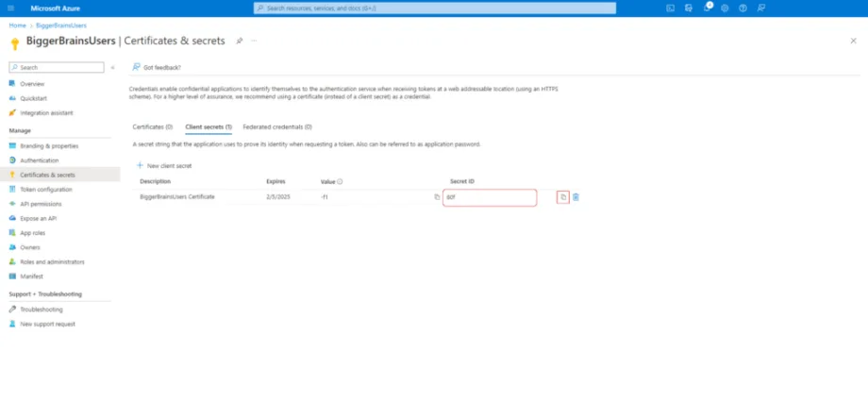Copy the secret Value to clipboard
868x419 pixels.
pyautogui.click(x=437, y=197)
